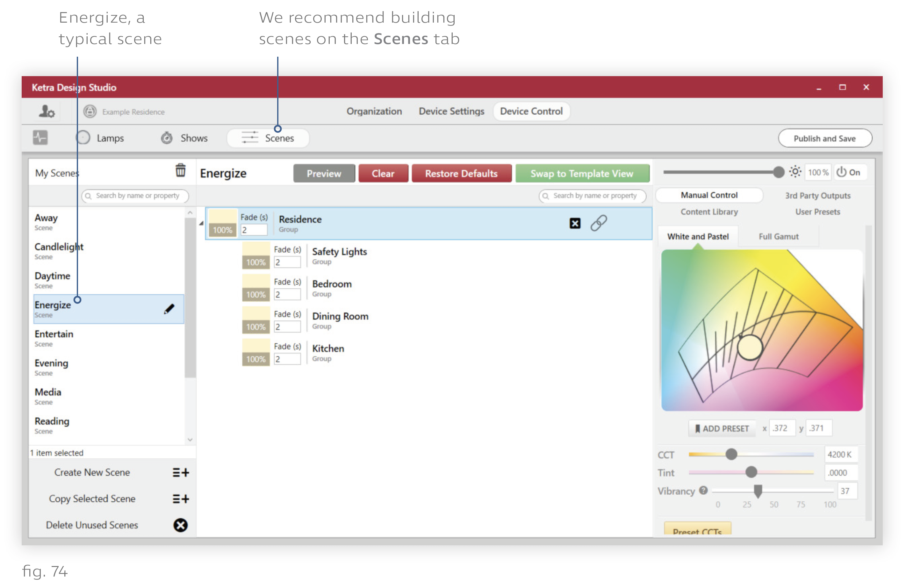The image size is (906, 588).
Task: Switch to the Organization tab
Action: 374,111
